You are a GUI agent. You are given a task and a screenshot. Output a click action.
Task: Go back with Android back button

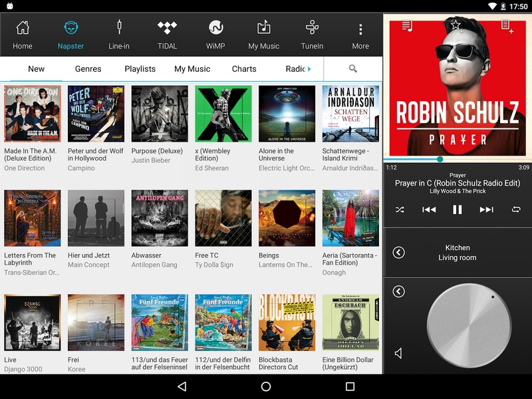pos(182,386)
